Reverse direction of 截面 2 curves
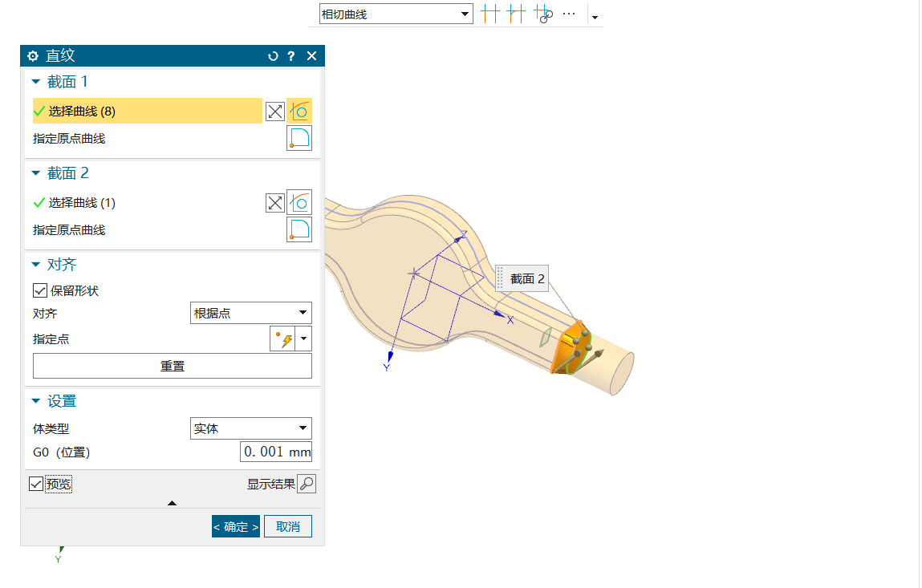 (x=275, y=204)
